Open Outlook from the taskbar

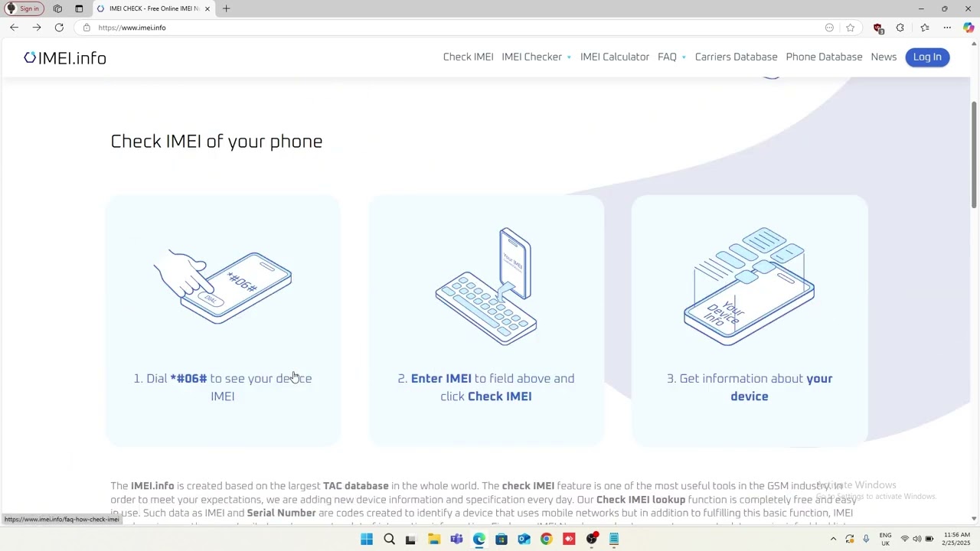(x=524, y=540)
